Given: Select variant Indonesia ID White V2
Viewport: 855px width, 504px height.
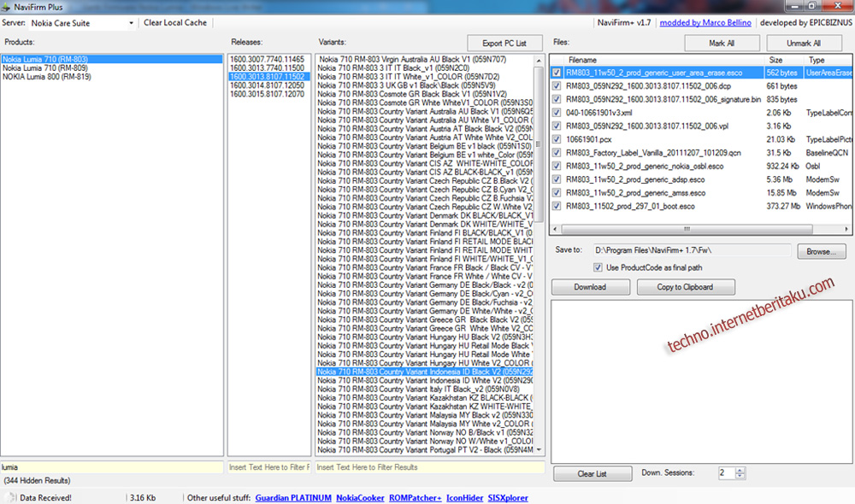Looking at the screenshot, I should pos(425,380).
